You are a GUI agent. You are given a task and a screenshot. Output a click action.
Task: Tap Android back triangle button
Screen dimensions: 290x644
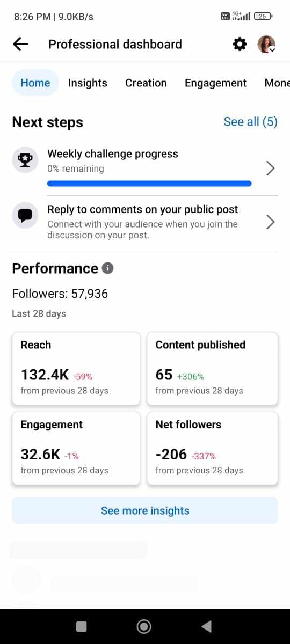206,626
